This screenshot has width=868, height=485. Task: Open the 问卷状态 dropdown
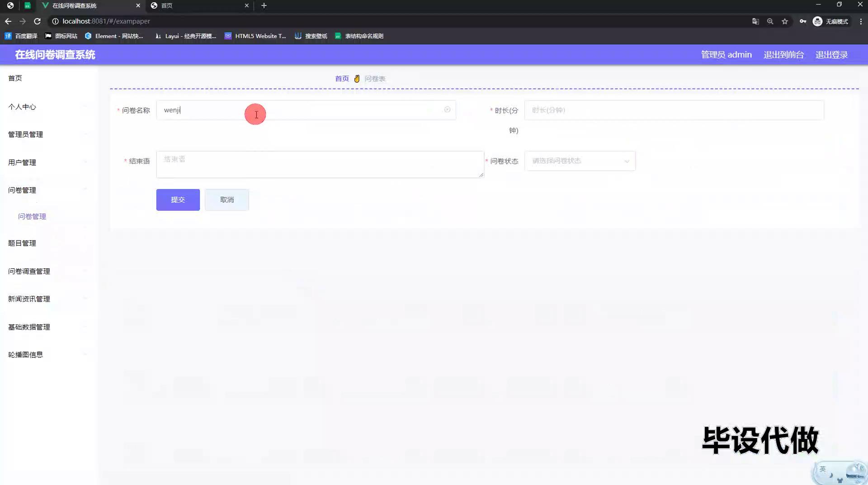[x=580, y=161]
